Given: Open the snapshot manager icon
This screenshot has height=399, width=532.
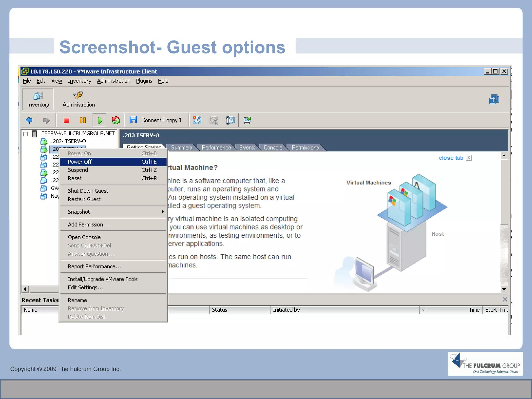Looking at the screenshot, I should point(230,120).
